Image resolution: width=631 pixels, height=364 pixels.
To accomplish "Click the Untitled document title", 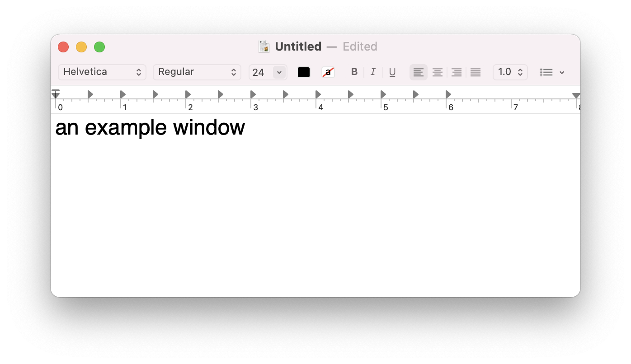I will [298, 47].
